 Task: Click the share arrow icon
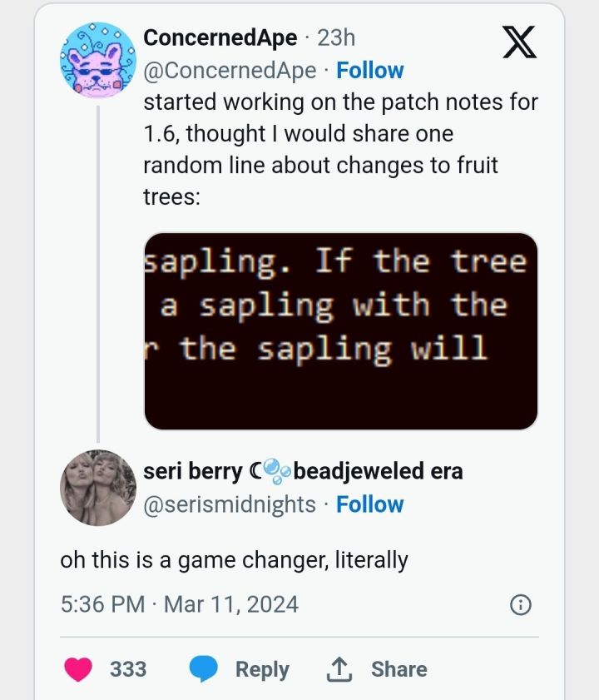point(339,669)
